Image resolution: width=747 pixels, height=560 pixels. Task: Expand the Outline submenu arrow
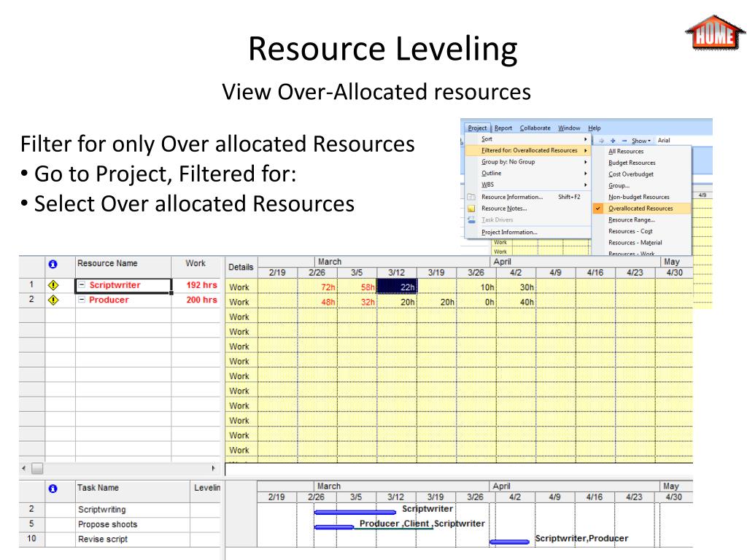[586, 173]
